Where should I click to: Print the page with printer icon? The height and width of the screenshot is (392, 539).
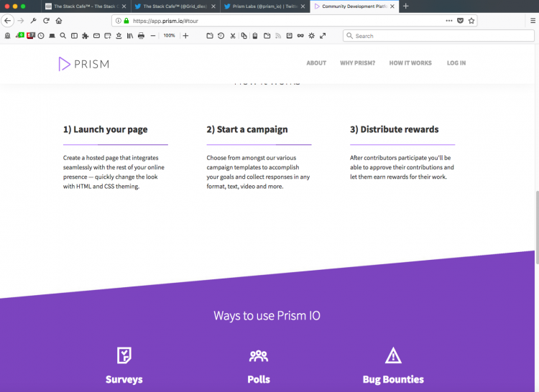point(141,36)
